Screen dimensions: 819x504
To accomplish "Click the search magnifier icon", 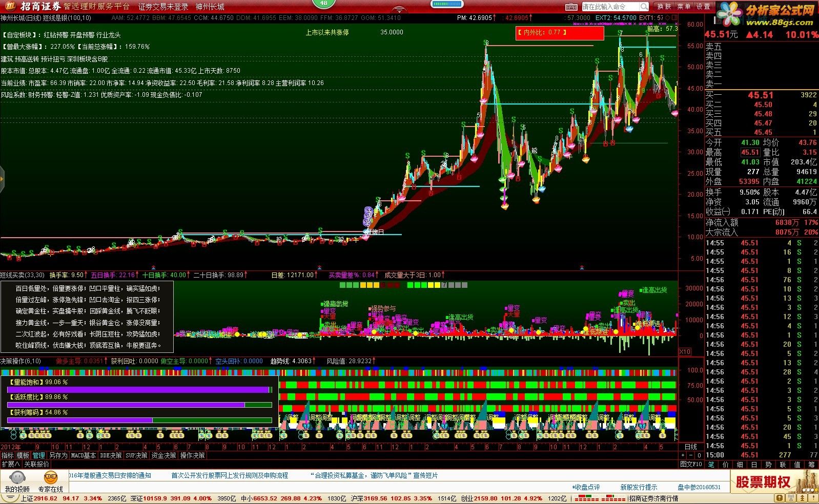I will pos(644,7).
